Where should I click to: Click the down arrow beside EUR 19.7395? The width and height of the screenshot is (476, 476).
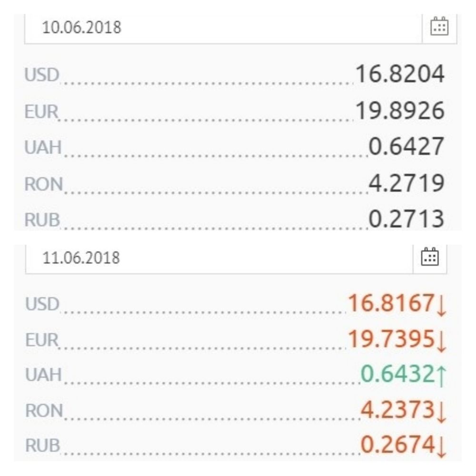[441, 341]
